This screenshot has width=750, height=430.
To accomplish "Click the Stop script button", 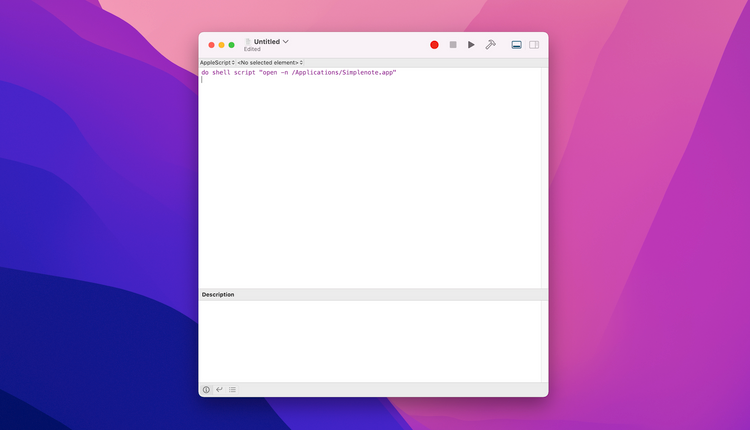I will pos(453,44).
